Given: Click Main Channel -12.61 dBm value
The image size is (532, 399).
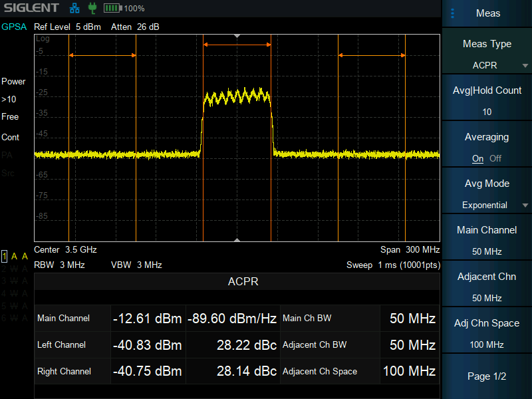Looking at the screenshot, I should pyautogui.click(x=148, y=319).
